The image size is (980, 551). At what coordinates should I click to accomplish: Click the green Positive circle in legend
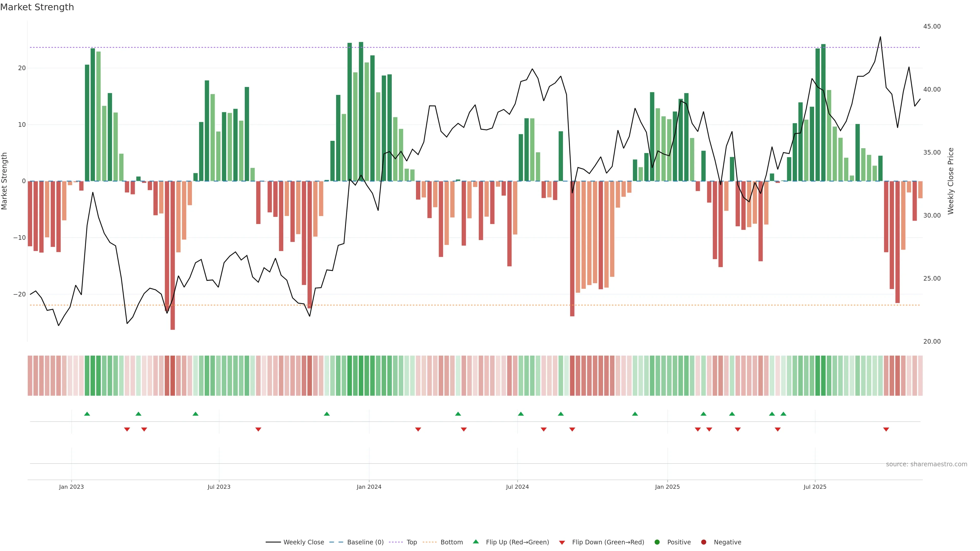coord(657,542)
